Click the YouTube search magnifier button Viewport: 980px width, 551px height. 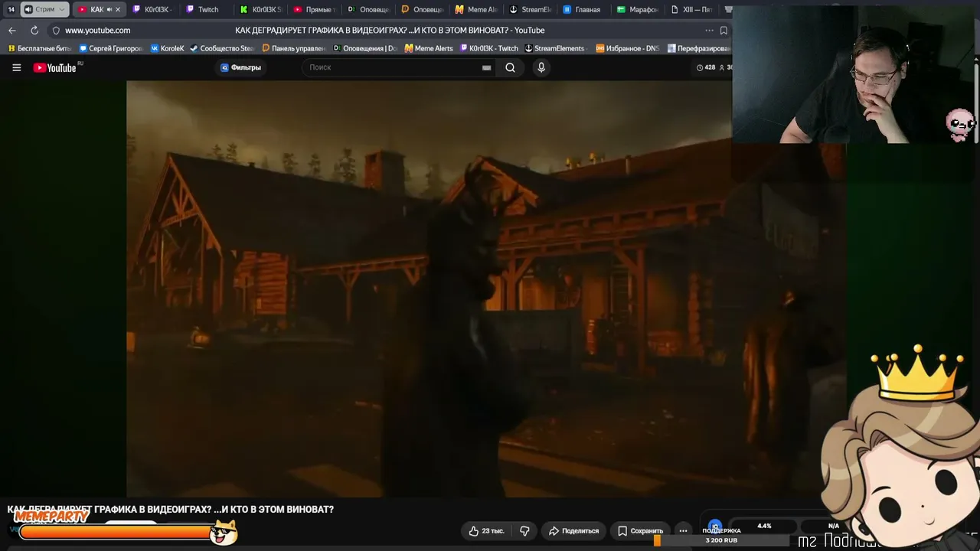point(510,67)
